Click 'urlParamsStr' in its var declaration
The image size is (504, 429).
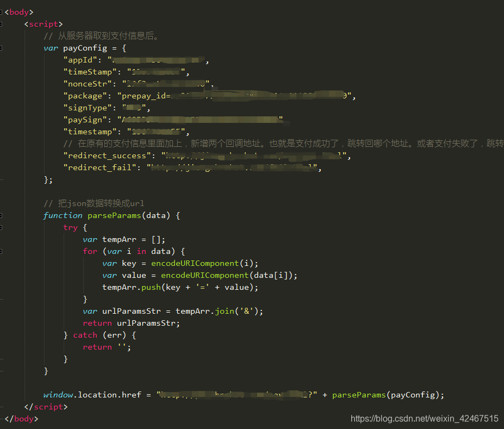[132, 312]
